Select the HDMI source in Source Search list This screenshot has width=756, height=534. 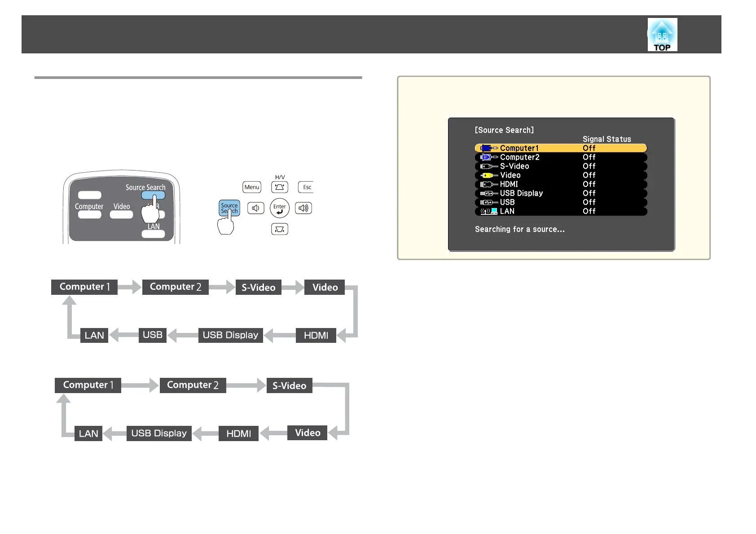(x=561, y=184)
